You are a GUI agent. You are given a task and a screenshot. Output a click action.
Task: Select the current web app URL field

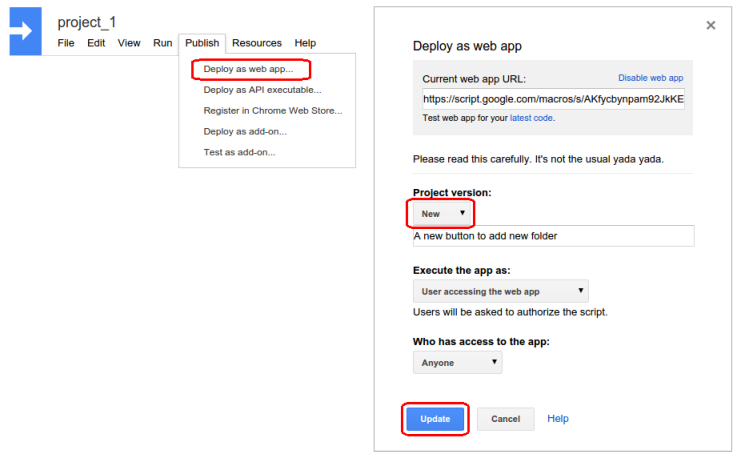pos(553,99)
